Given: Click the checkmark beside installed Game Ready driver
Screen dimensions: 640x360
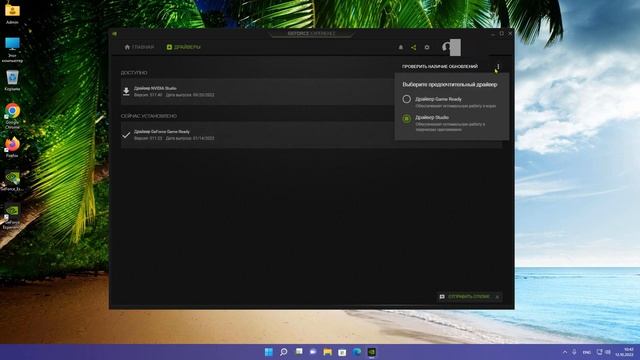Looking at the screenshot, I should [126, 135].
